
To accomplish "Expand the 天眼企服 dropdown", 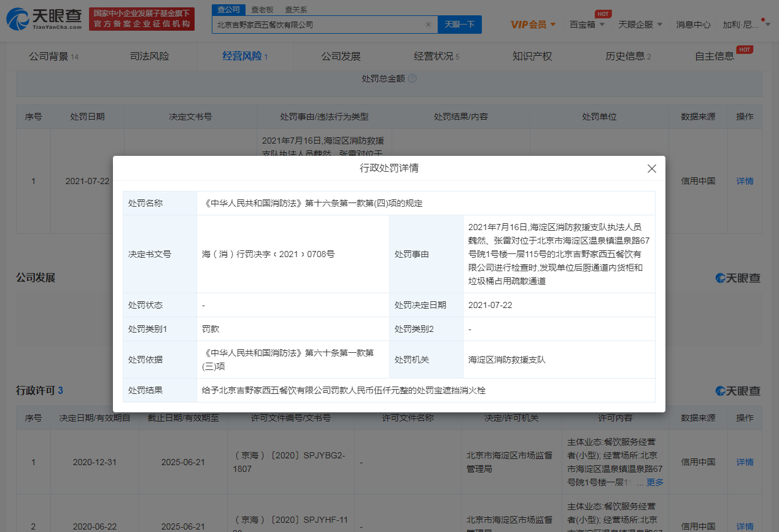I will pyautogui.click(x=640, y=25).
